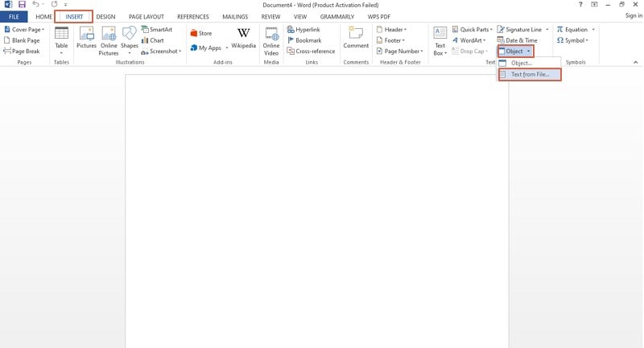
Task: Insert a Page Break
Action: click(22, 51)
